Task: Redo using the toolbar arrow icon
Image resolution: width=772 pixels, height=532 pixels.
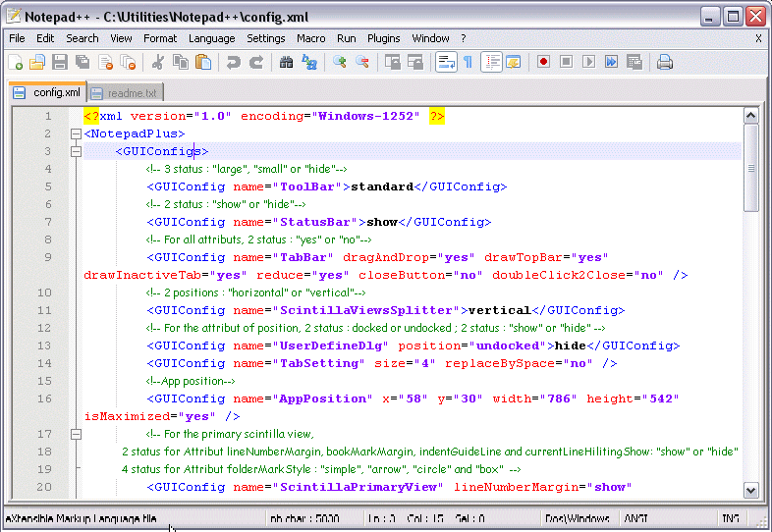Action: (x=256, y=63)
